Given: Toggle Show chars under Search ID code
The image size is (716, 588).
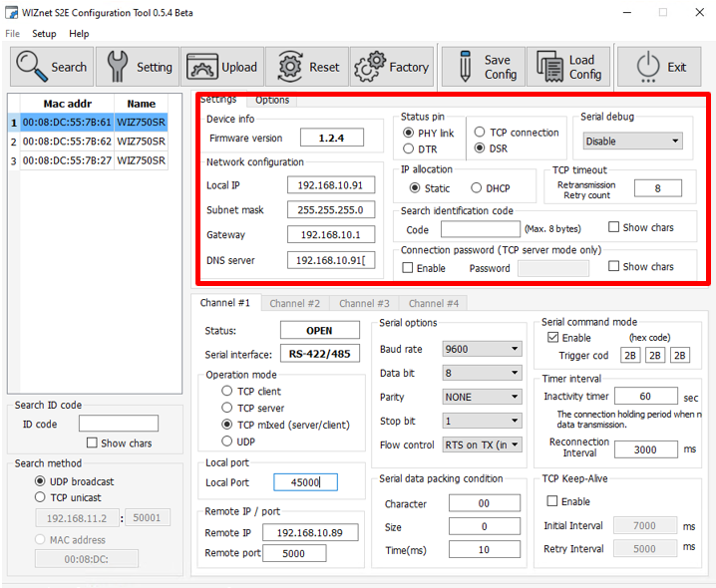Looking at the screenshot, I should pyautogui.click(x=120, y=442).
